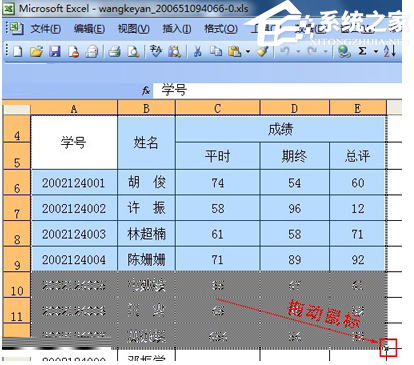The width and height of the screenshot is (414, 365).
Task: Click the formula bar showing 学号
Action: click(277, 90)
